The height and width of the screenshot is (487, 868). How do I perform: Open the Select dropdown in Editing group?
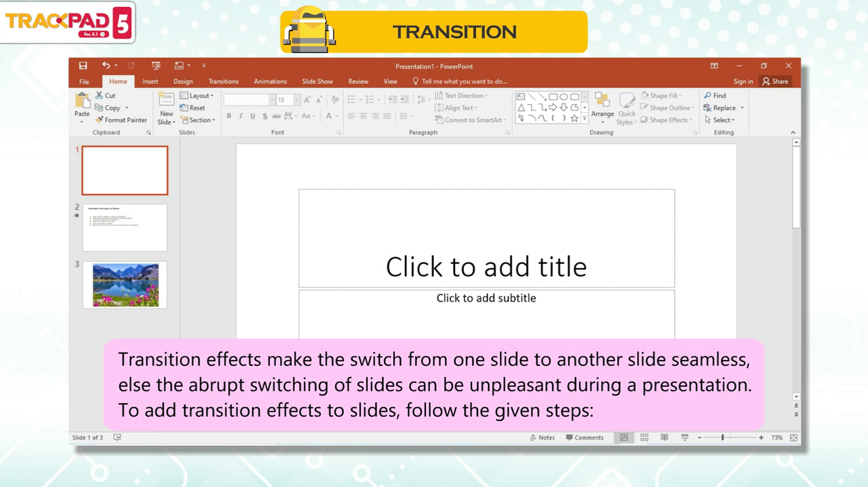[x=720, y=120]
